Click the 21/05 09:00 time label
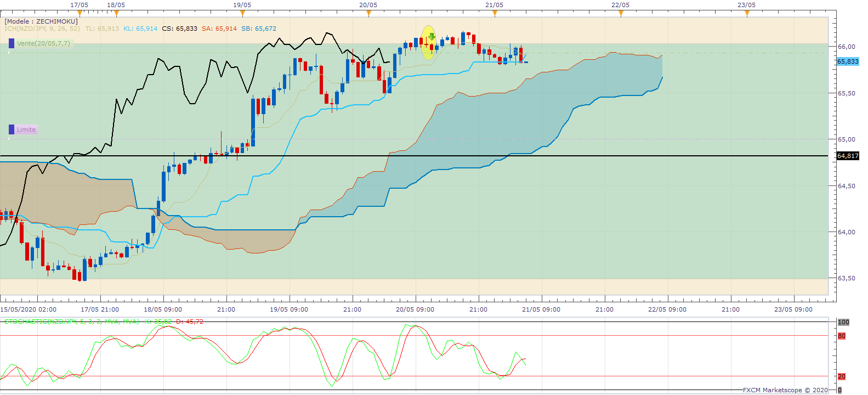The height and width of the screenshot is (395, 868). point(541,309)
